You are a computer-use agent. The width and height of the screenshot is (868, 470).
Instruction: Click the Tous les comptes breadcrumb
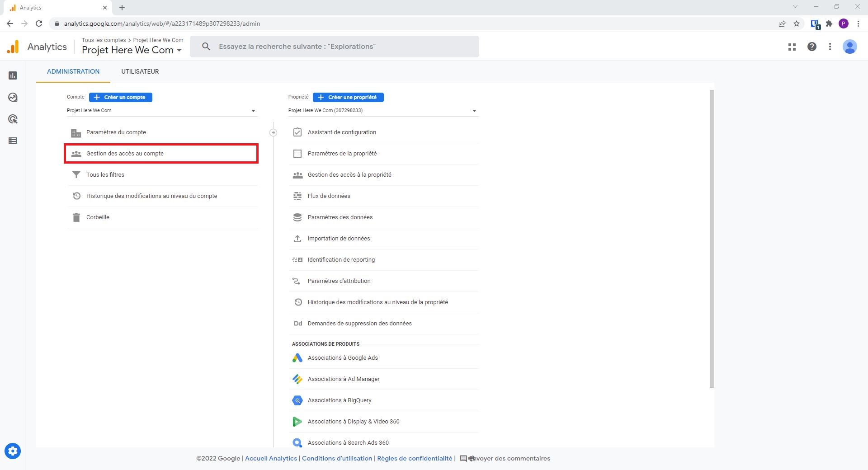(104, 40)
